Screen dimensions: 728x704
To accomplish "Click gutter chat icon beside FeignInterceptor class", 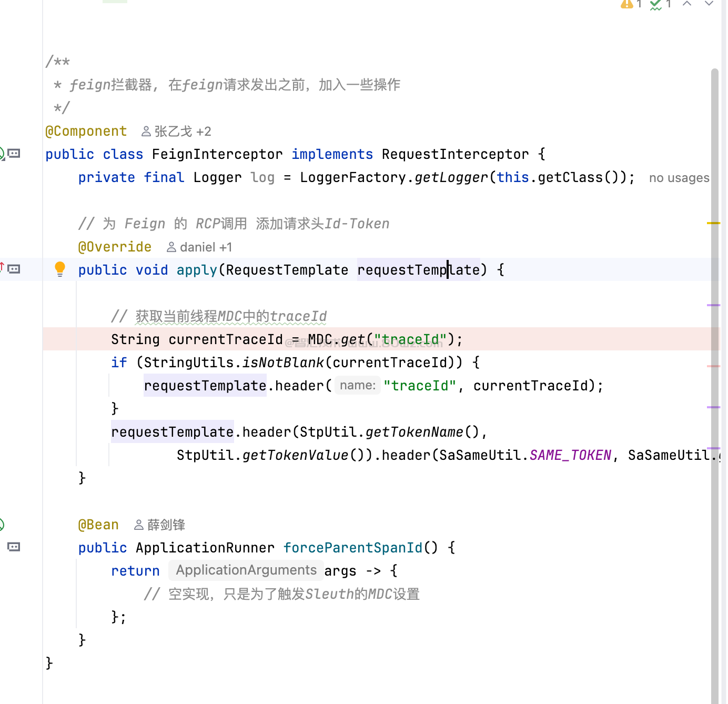I will click(x=14, y=154).
